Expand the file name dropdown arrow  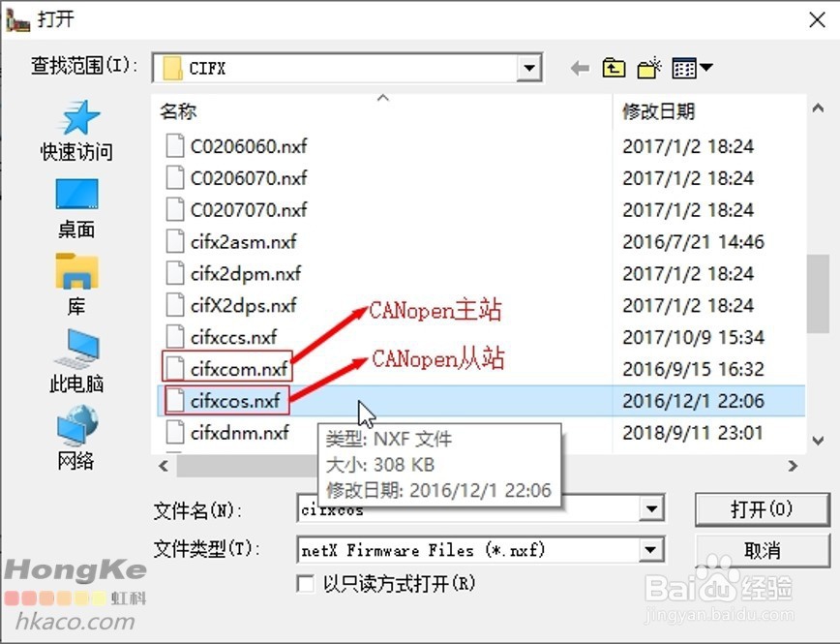point(651,507)
